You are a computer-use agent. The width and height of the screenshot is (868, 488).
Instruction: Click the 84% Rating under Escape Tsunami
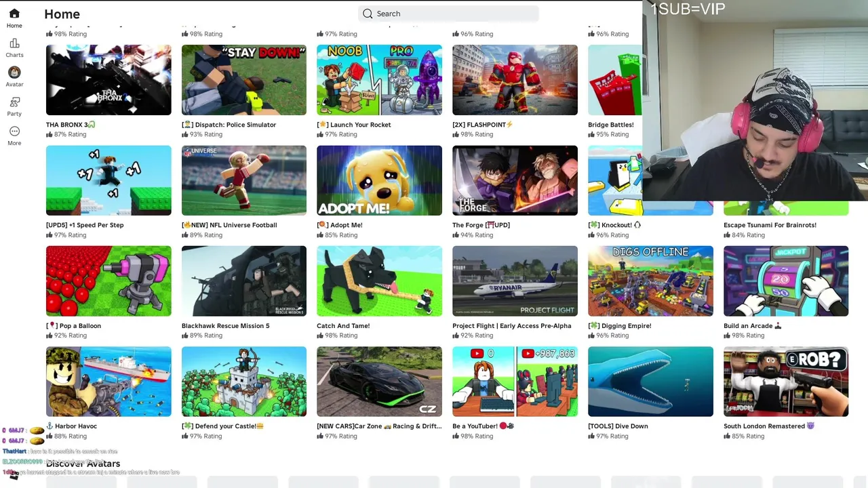click(744, 235)
